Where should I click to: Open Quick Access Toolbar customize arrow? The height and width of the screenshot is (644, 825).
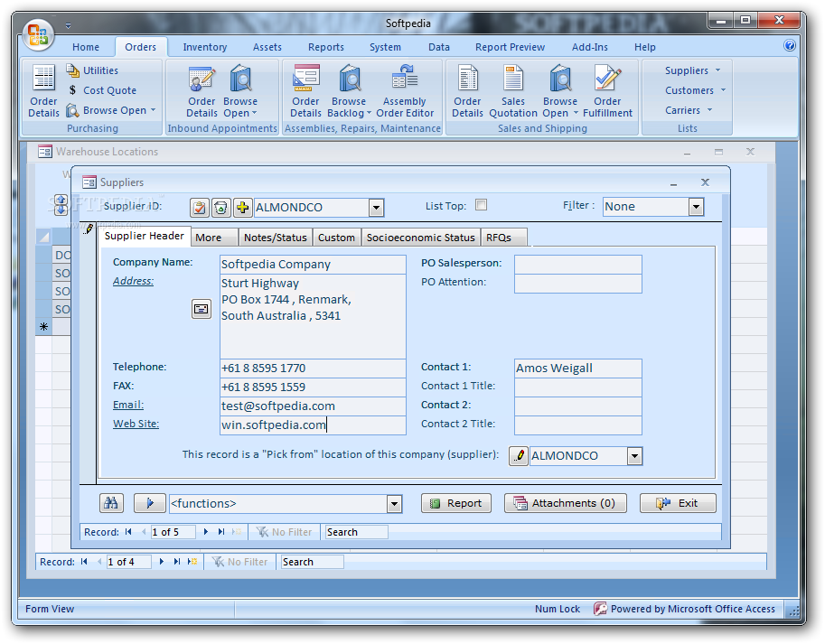69,25
